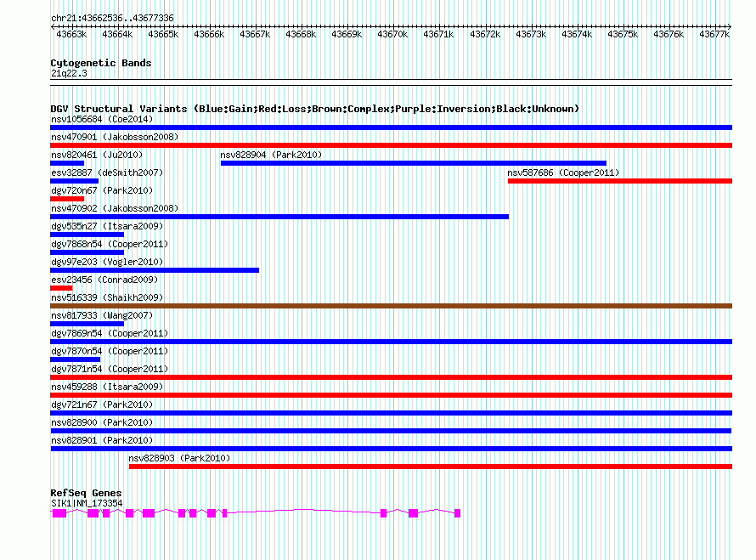Open dgv7871n54 (Cooper2011) variant label
This screenshot has height=560, width=756.
coord(110,369)
